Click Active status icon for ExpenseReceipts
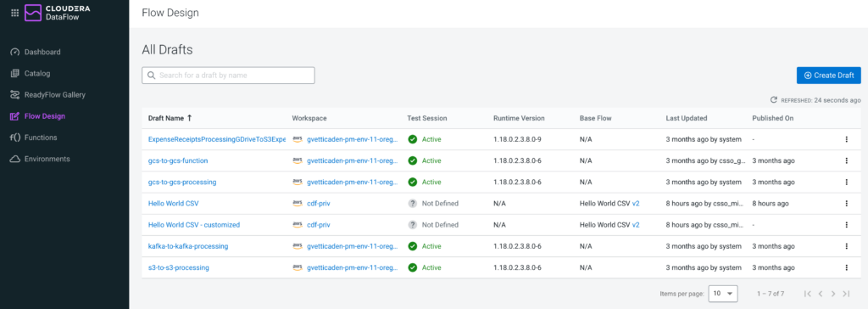Screen dimensions: 868x309 coord(413,139)
